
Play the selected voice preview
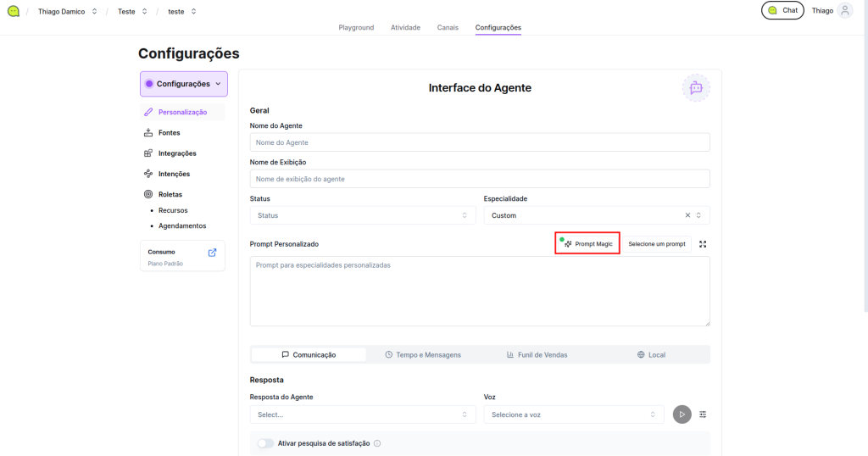click(x=682, y=414)
